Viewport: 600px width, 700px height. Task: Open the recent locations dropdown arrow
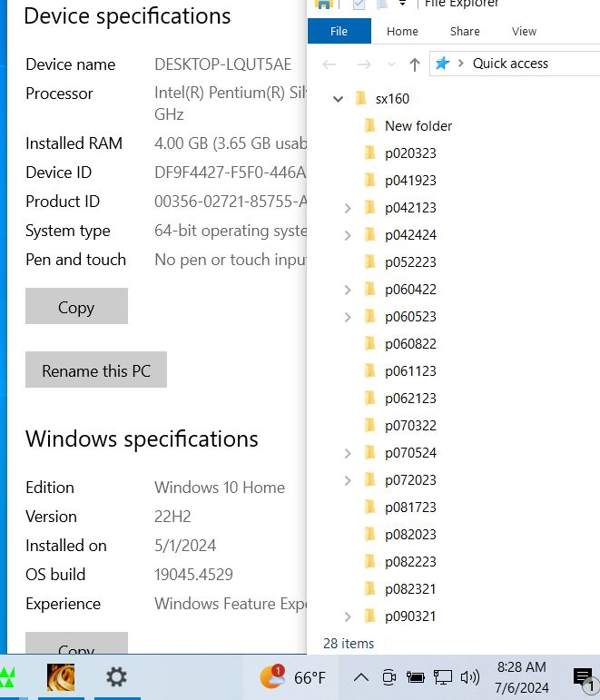[391, 64]
